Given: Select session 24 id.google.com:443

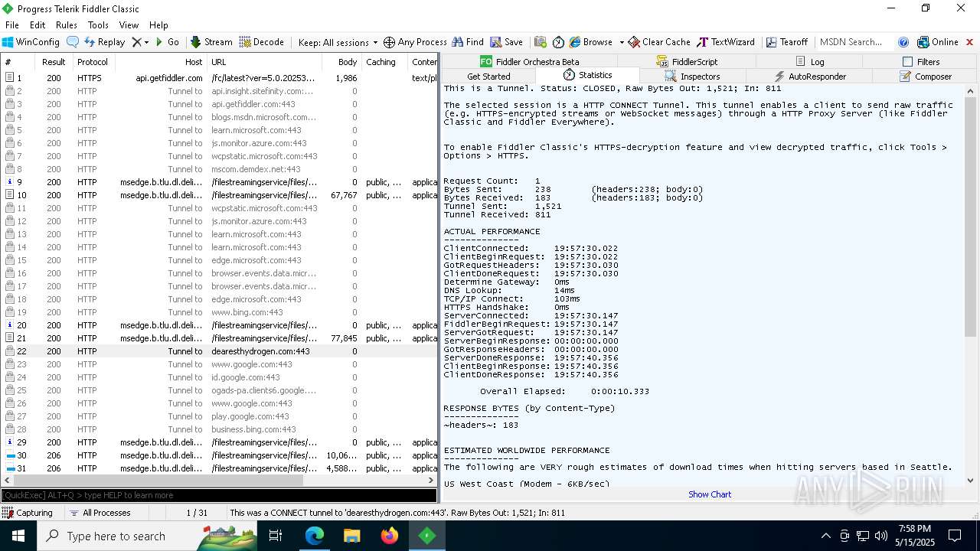Looking at the screenshot, I should pos(219,377).
